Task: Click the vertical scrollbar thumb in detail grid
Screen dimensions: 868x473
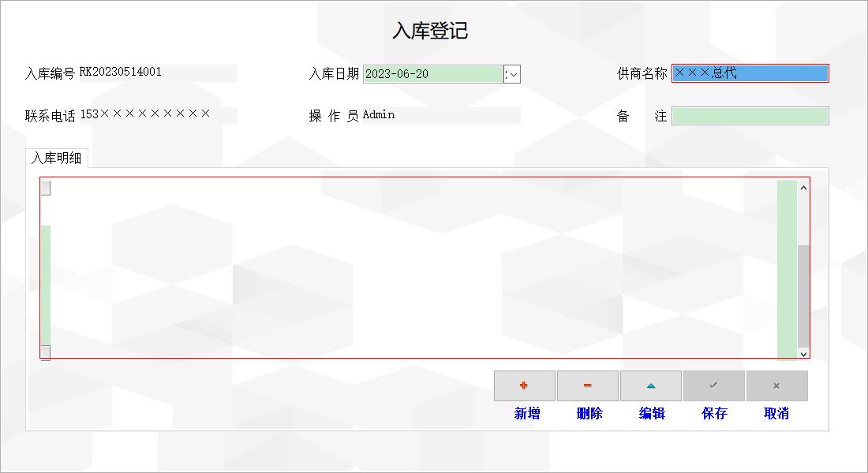Action: [x=803, y=296]
